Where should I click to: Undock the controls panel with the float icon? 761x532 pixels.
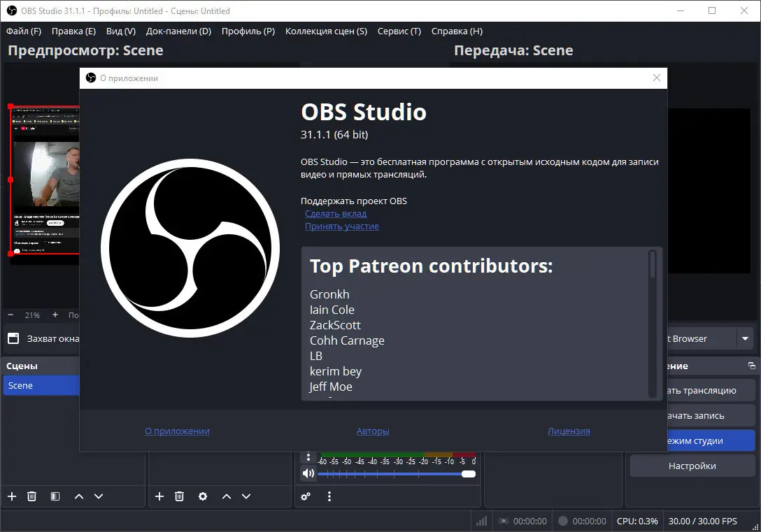click(x=752, y=366)
